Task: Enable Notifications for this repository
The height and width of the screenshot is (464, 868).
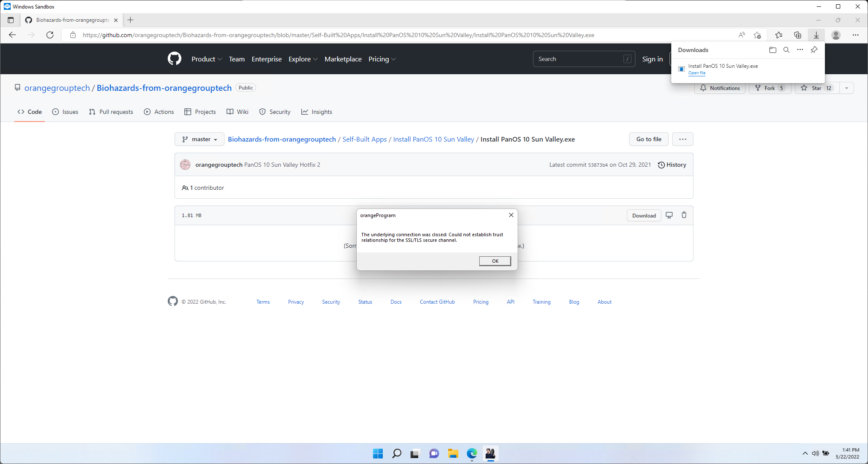Action: pyautogui.click(x=719, y=88)
